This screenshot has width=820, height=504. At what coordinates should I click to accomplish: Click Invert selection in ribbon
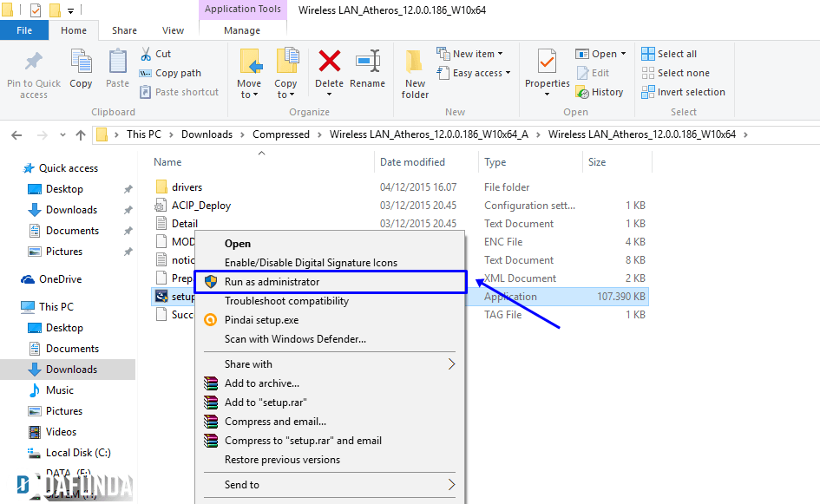(x=690, y=92)
